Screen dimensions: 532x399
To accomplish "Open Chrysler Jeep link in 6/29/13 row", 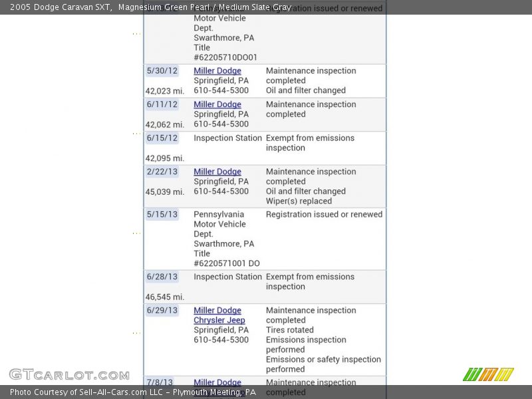I will click(219, 320).
